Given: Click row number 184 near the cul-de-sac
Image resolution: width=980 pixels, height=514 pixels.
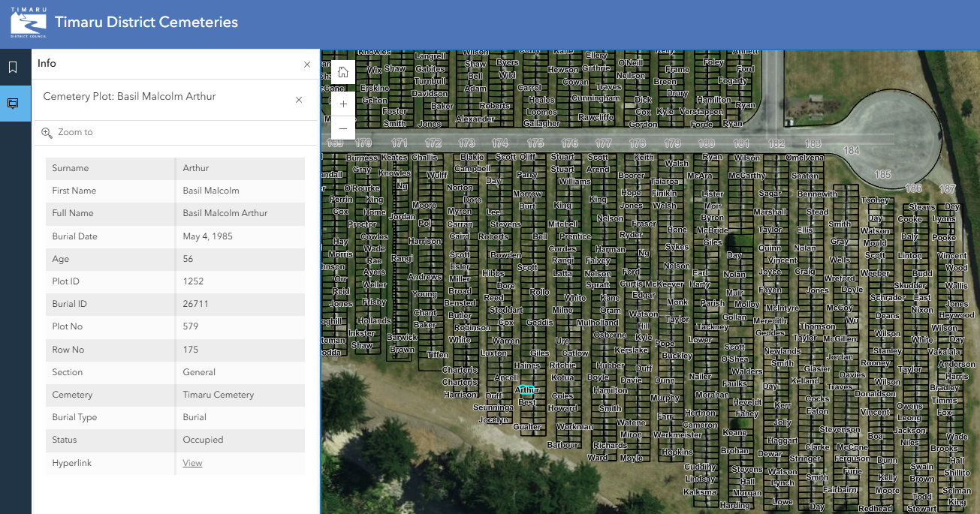Looking at the screenshot, I should coord(851,151).
